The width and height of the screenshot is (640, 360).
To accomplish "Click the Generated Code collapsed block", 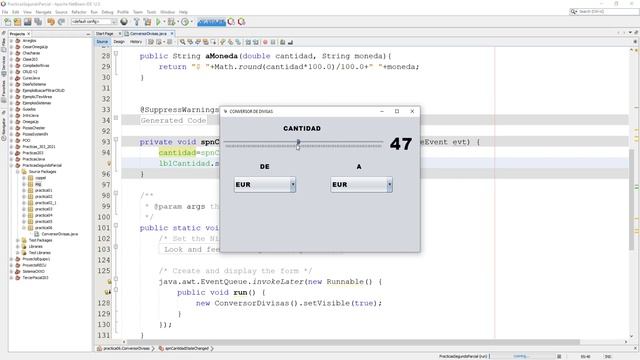I will pyautogui.click(x=173, y=120).
